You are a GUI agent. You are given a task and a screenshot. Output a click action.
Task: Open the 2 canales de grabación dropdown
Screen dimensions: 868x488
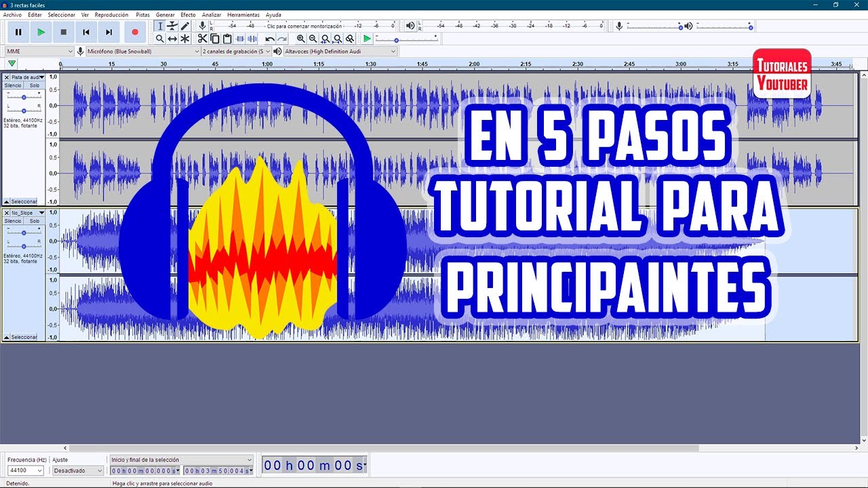(237, 51)
